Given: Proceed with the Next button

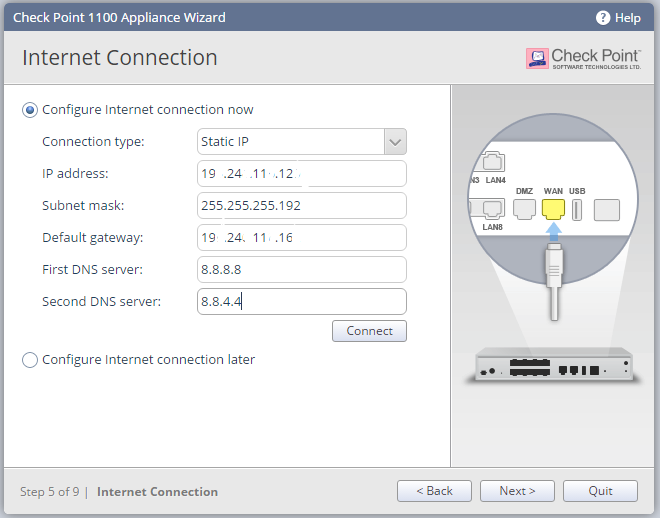Looking at the screenshot, I should pyautogui.click(x=517, y=491).
